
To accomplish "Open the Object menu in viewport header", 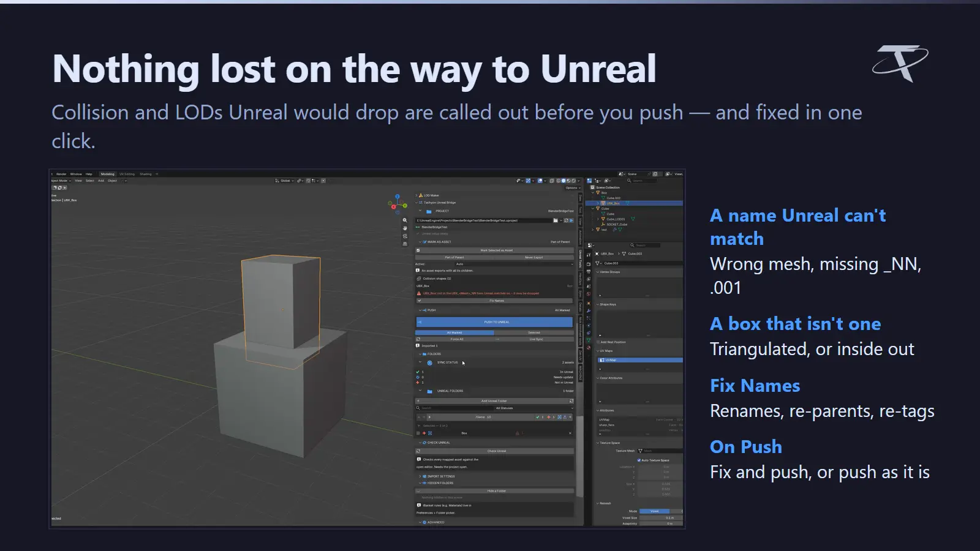I will tap(112, 181).
